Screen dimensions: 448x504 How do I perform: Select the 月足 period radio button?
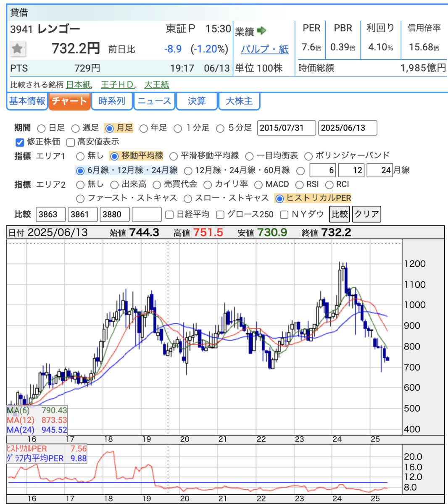click(x=110, y=128)
